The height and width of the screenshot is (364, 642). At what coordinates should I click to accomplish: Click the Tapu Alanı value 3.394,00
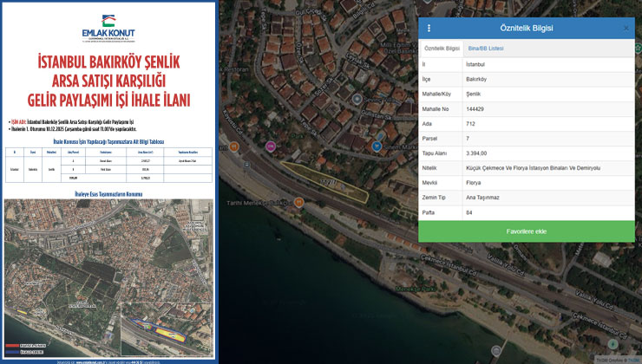(482, 153)
